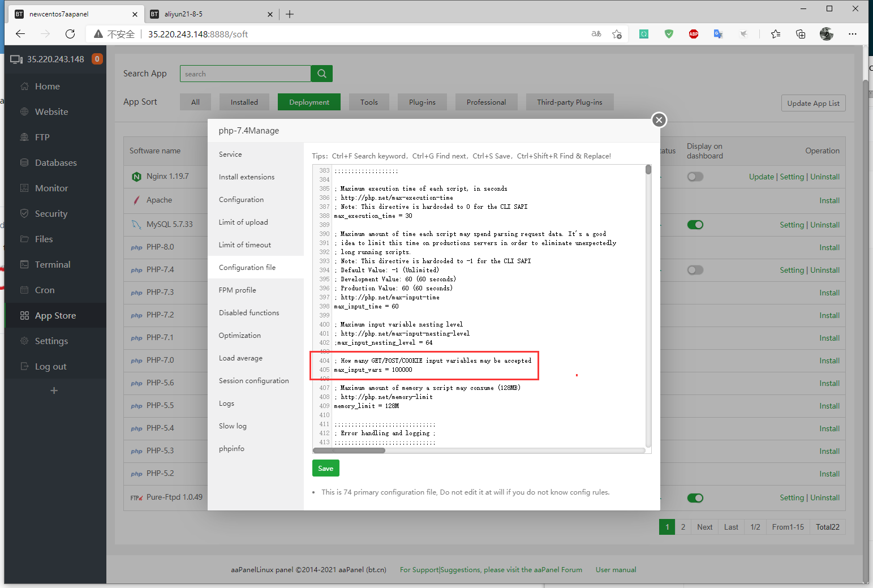Click the browser profile avatar
Image resolution: width=873 pixels, height=588 pixels.
827,34
